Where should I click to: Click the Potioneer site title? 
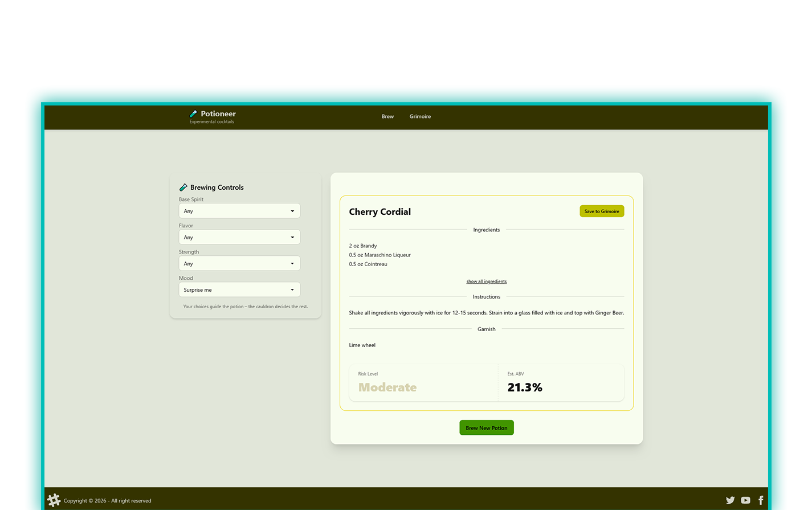coord(218,113)
